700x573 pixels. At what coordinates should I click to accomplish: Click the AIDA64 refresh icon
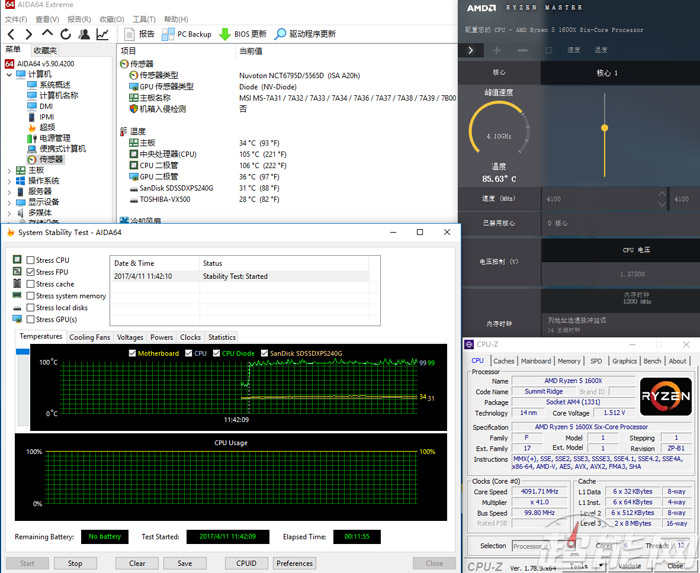66,34
